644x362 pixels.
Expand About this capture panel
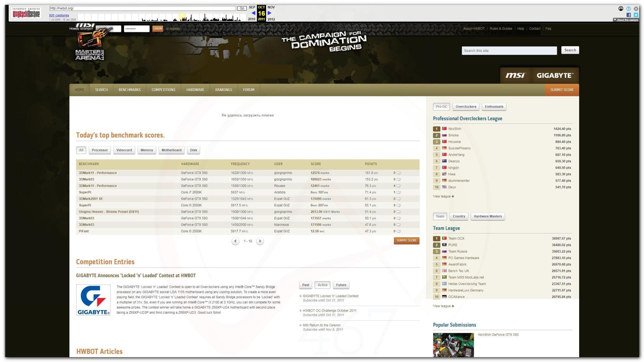[626, 20]
